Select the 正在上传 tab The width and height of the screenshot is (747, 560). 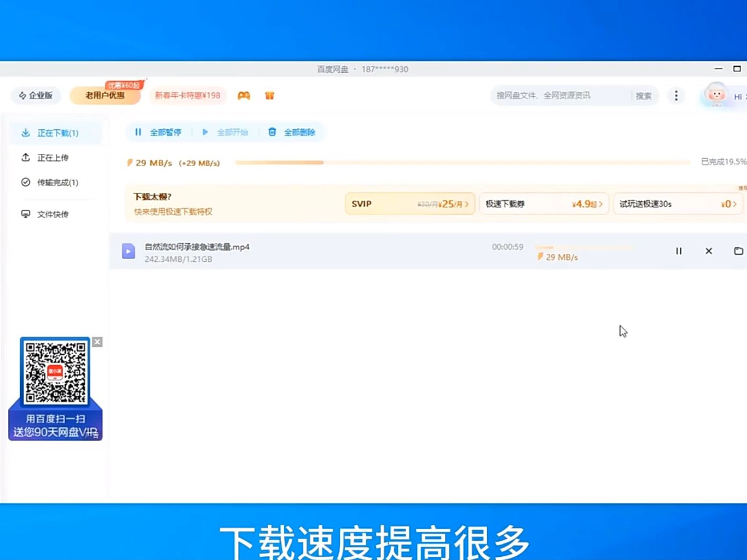(x=52, y=158)
